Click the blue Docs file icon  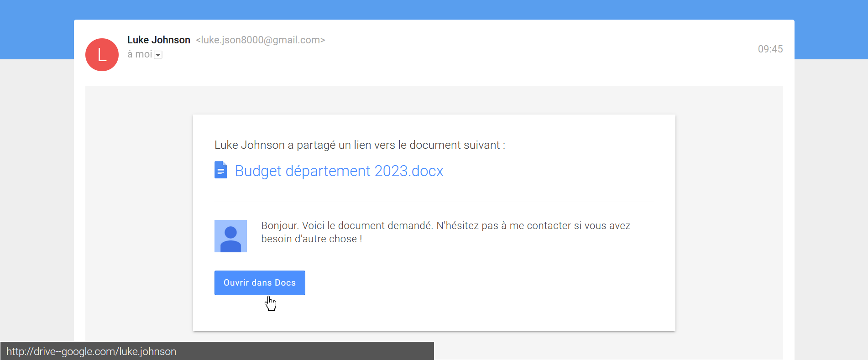[221, 170]
